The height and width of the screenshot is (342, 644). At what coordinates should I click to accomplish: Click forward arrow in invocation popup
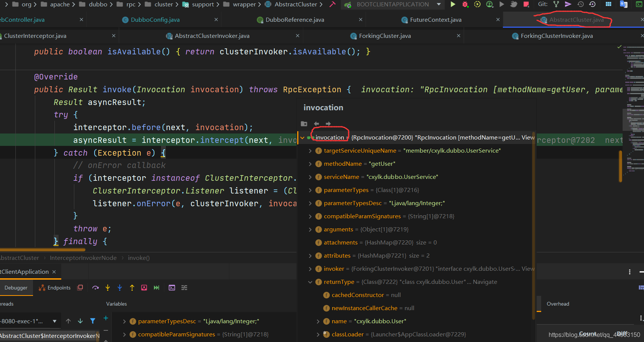coord(328,124)
